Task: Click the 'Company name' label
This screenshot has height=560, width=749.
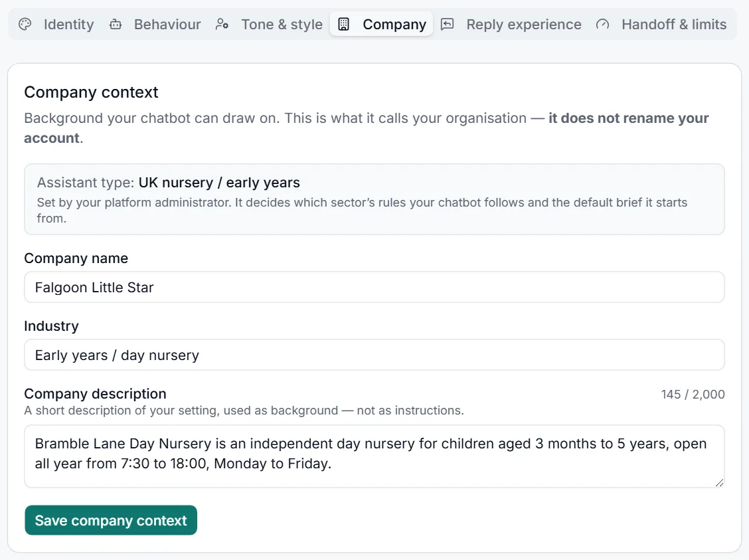Action: pyautogui.click(x=76, y=258)
